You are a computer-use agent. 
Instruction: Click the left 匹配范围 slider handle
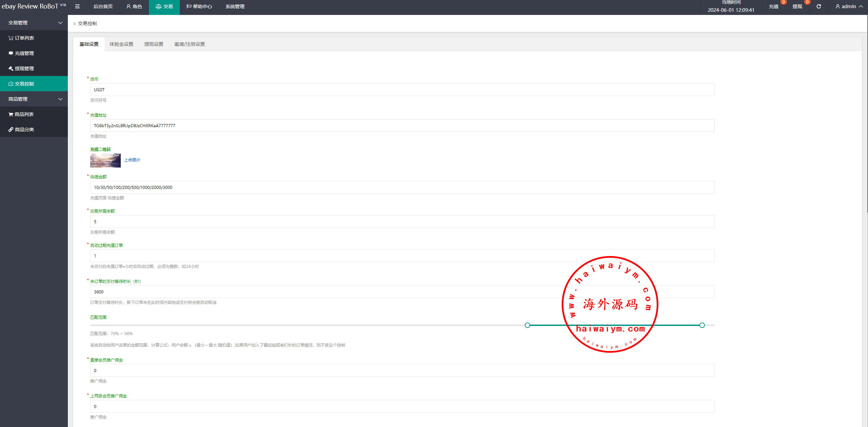coord(527,325)
